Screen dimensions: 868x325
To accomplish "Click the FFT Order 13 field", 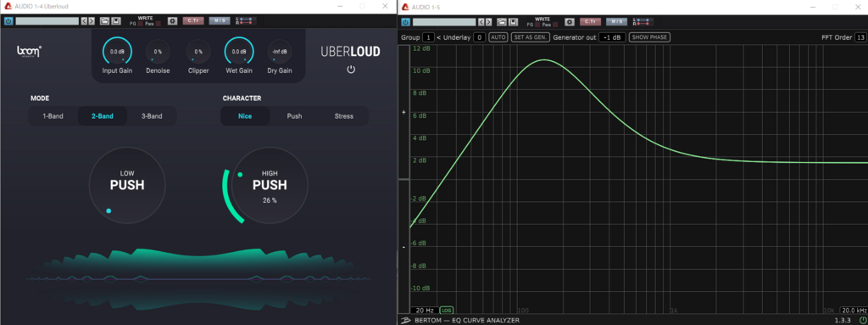I will (860, 37).
